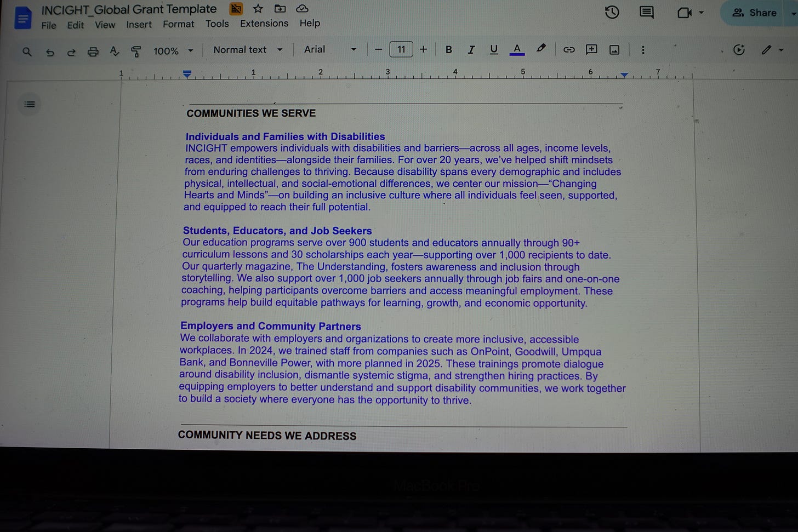Screen dimensions: 798x532
Task: Click the left indent marker on ruler
Action: (x=187, y=74)
